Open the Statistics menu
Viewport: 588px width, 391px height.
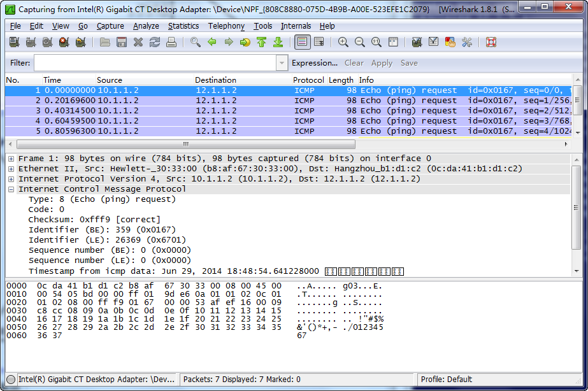pos(183,26)
